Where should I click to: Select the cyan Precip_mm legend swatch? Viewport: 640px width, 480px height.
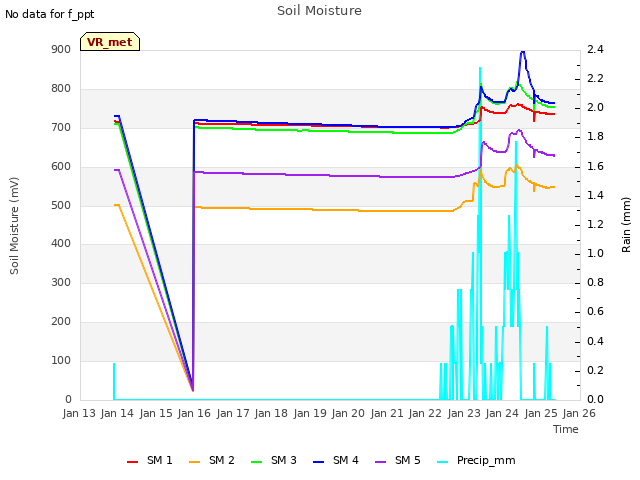coord(443,462)
